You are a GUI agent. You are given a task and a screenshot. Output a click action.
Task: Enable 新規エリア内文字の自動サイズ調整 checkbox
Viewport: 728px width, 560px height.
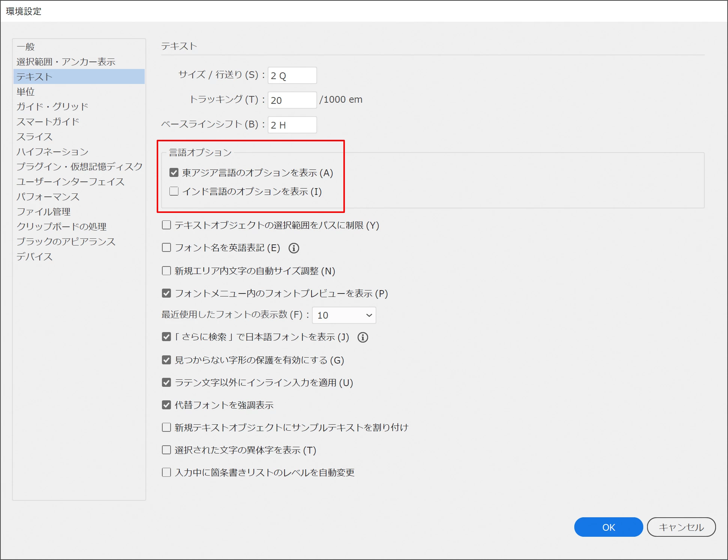click(166, 271)
